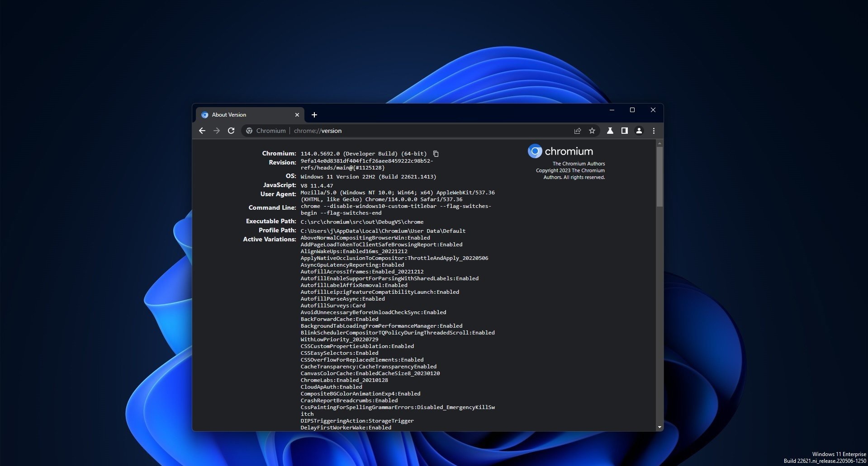This screenshot has width=868, height=466.
Task: Go back using the back arrow
Action: [x=202, y=131]
